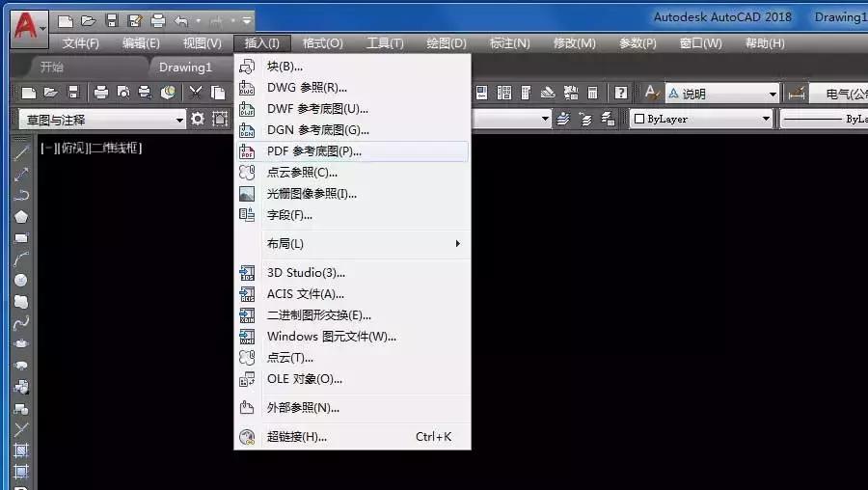The image size is (868, 490).
Task: Expand the layer list dropdown arrow
Action: 545,119
